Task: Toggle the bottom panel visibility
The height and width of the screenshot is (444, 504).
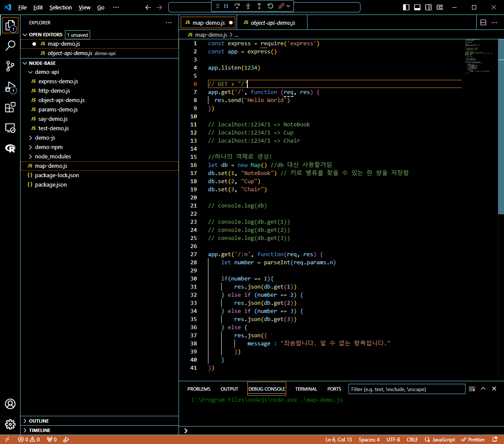Action: [417, 7]
